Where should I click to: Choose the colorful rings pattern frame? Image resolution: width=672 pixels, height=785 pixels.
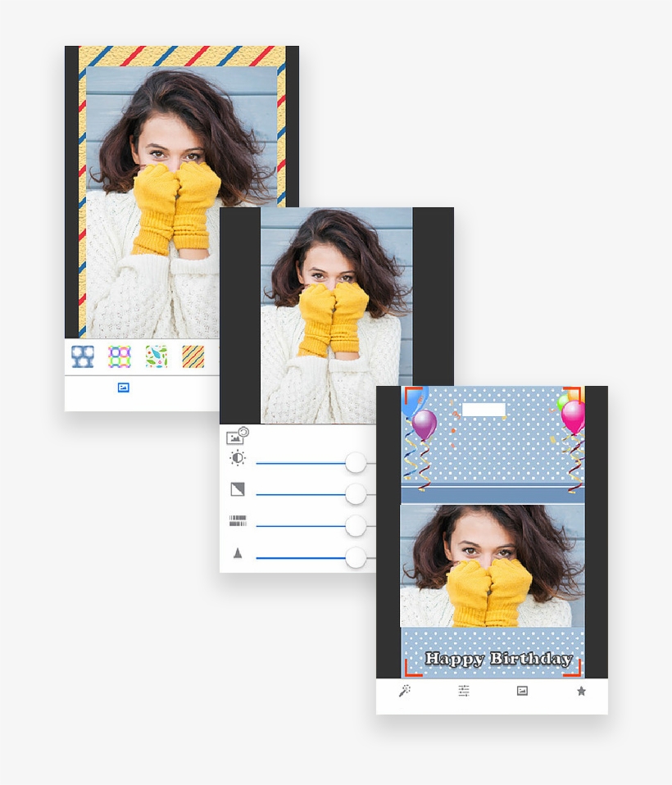pos(120,356)
